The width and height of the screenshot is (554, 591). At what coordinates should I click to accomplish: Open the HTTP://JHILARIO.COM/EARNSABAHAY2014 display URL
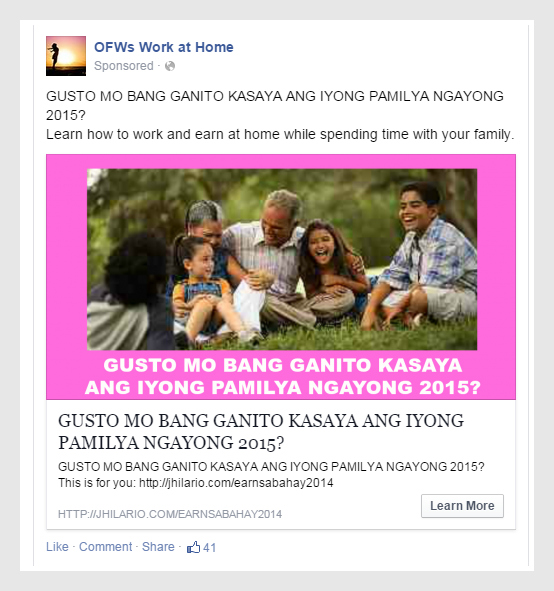pyautogui.click(x=170, y=514)
